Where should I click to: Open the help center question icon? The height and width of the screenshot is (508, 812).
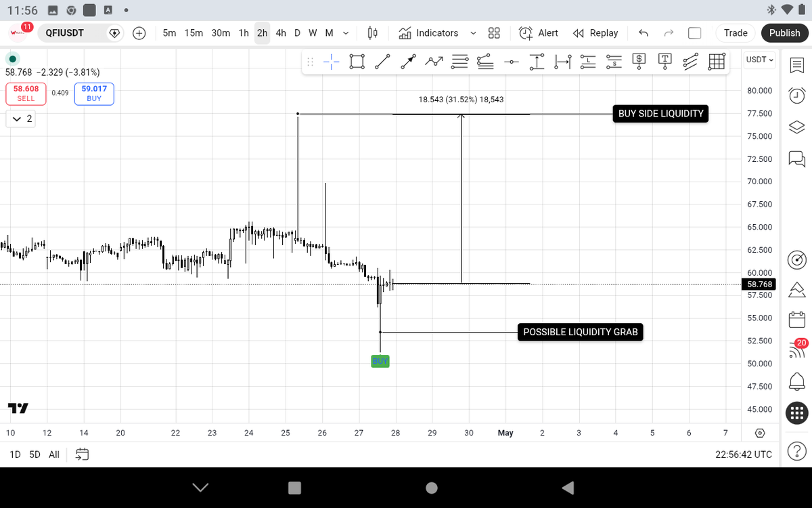pos(796,452)
